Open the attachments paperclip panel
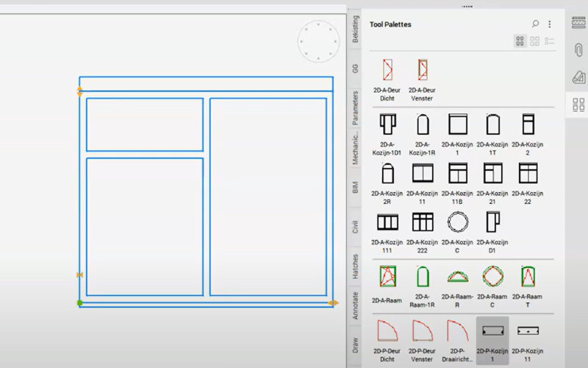This screenshot has height=368, width=588. pyautogui.click(x=578, y=49)
